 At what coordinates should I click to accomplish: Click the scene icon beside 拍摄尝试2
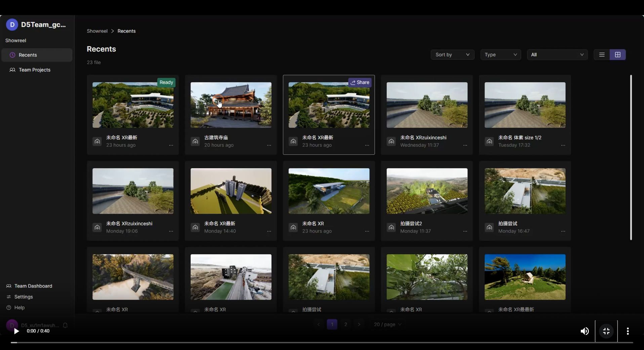coord(391,228)
